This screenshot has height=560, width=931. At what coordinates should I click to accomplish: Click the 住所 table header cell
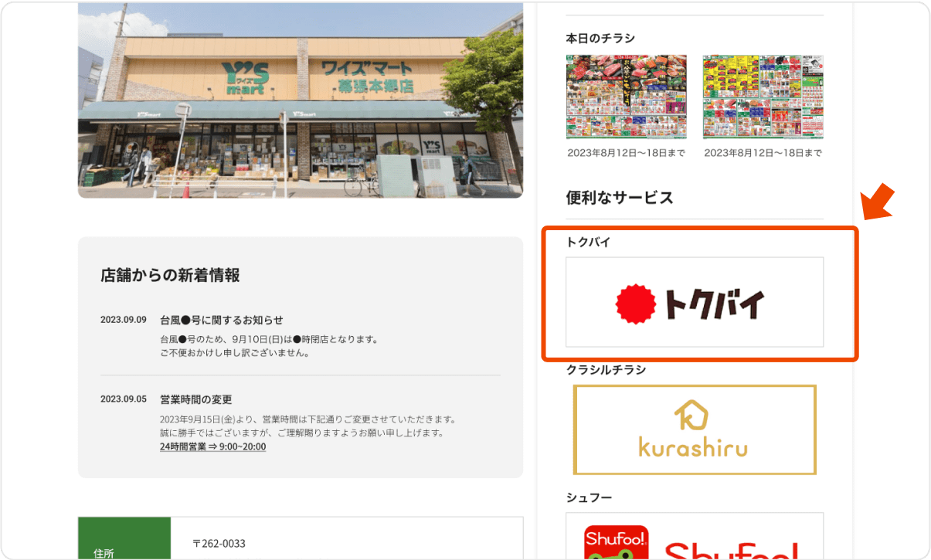(124, 538)
